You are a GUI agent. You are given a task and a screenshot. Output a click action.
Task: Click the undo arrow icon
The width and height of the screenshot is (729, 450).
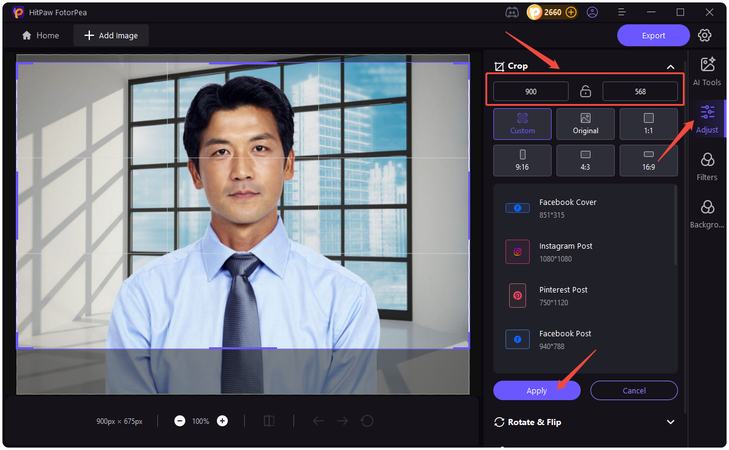tap(318, 421)
